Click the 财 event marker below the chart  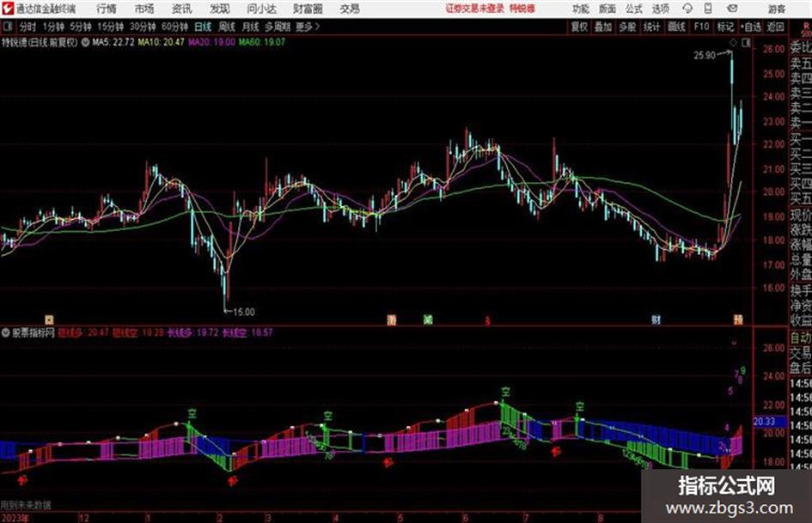656,320
